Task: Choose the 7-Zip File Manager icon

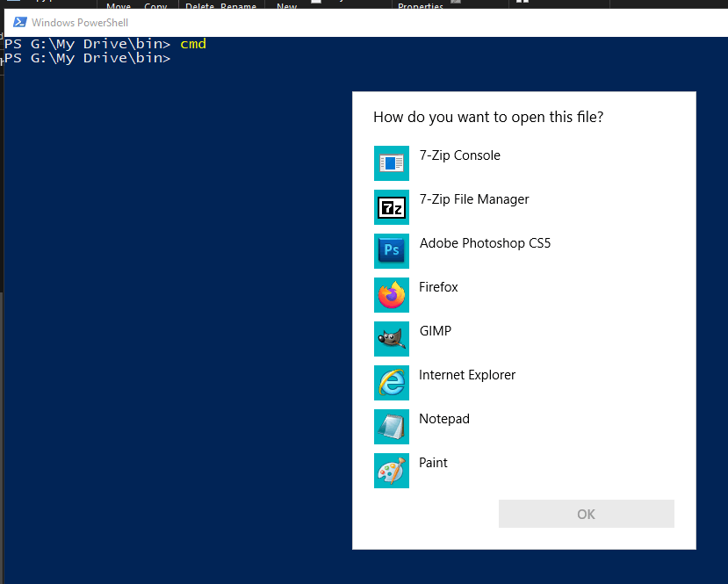Action: (x=392, y=207)
